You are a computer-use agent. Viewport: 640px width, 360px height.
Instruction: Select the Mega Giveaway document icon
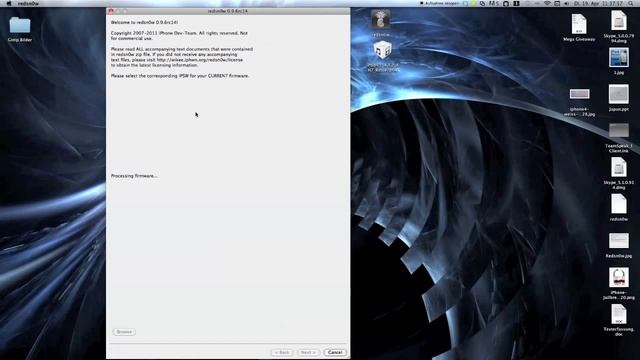pos(579,24)
